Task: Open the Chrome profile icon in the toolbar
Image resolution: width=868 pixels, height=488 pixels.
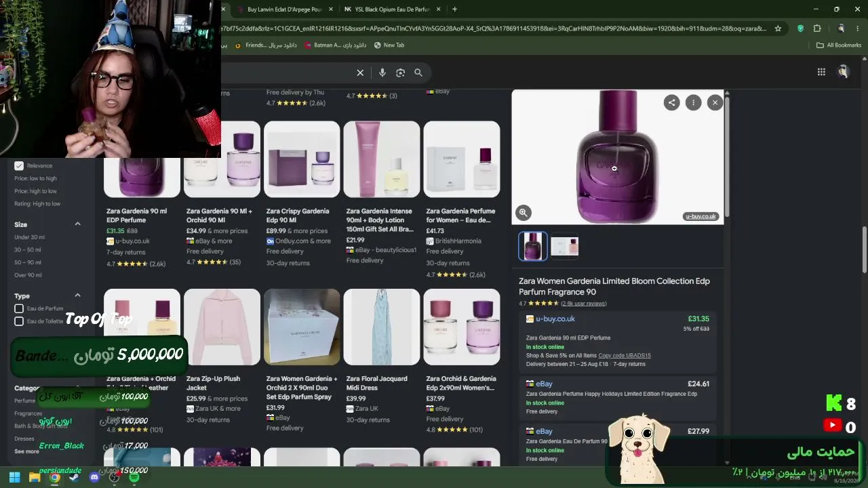Action: tap(841, 28)
